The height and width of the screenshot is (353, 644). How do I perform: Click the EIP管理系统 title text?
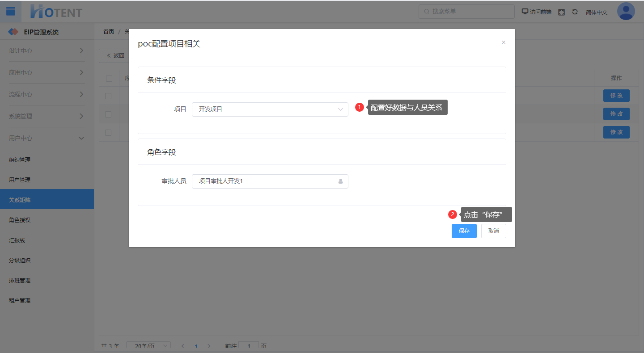41,32
